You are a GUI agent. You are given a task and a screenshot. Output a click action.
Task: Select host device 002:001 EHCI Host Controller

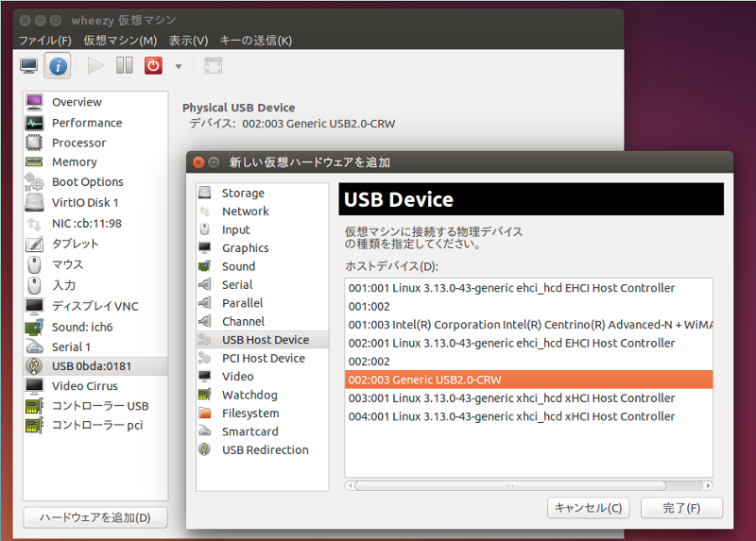(529, 343)
